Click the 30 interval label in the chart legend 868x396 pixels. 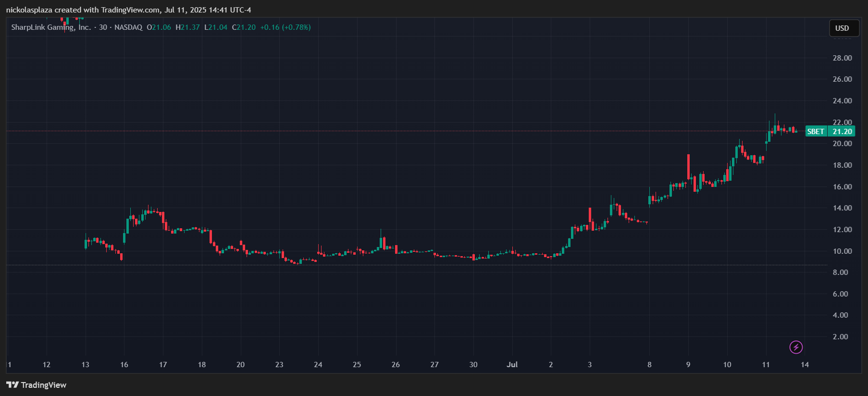[x=103, y=27]
